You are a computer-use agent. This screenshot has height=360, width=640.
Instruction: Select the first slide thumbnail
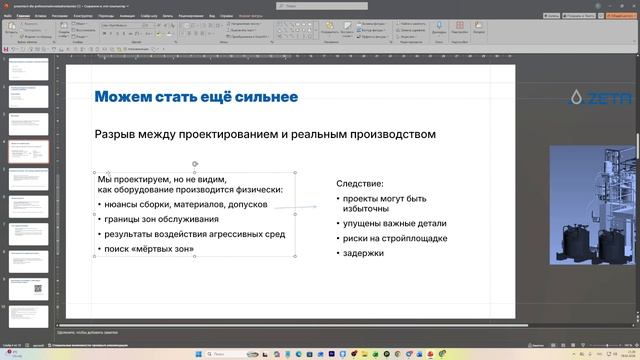click(29, 69)
